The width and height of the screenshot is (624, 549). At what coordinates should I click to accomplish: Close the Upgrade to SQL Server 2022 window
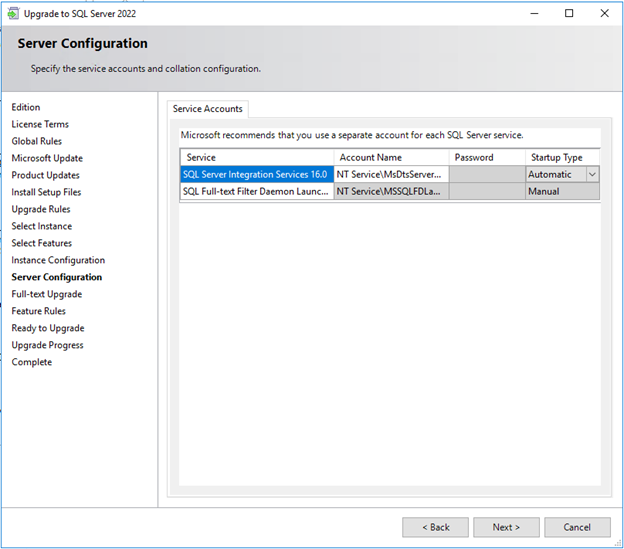click(x=604, y=14)
